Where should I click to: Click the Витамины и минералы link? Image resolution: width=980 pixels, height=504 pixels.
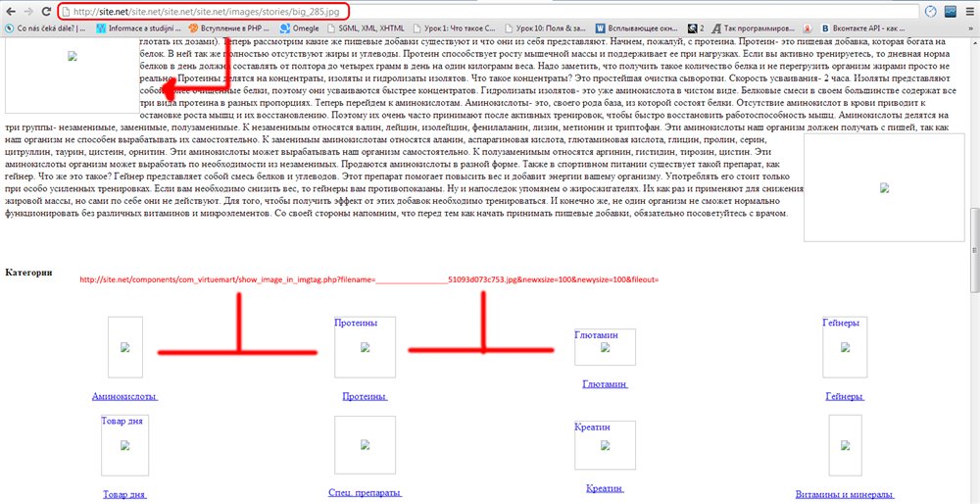click(844, 494)
